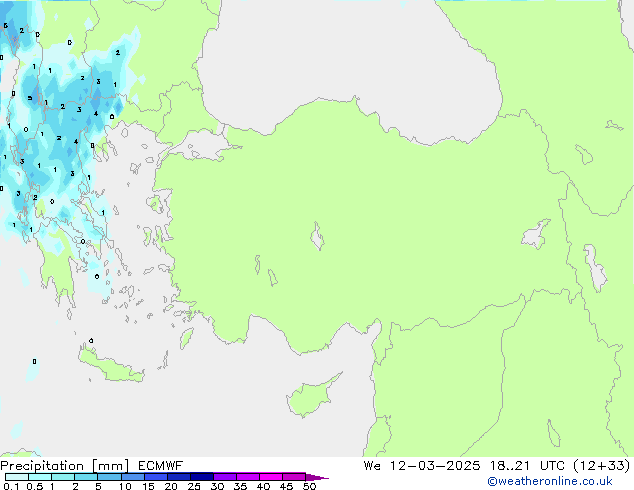Click the "40" legend scale label
The height and width of the screenshot is (490, 634).
[x=263, y=486]
